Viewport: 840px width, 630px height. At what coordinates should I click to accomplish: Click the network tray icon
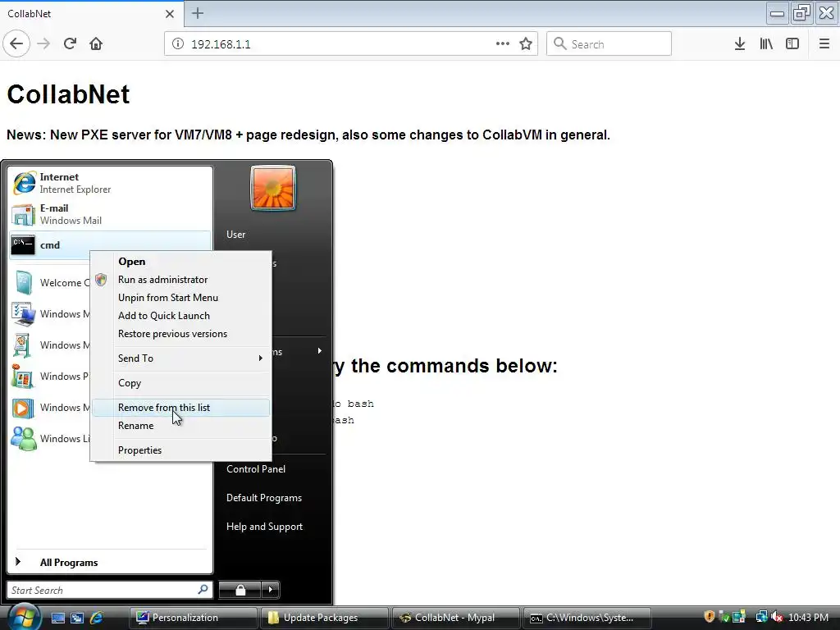761,617
